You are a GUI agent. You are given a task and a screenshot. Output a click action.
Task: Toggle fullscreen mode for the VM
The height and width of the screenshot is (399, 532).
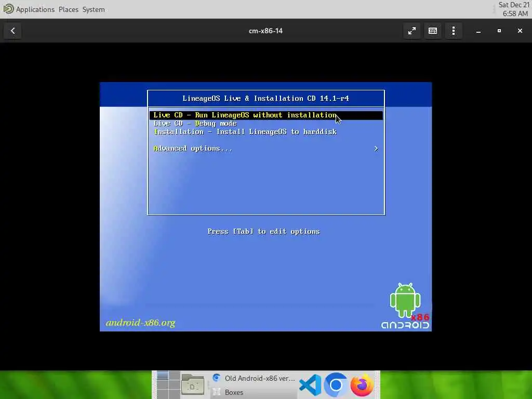[x=412, y=31]
